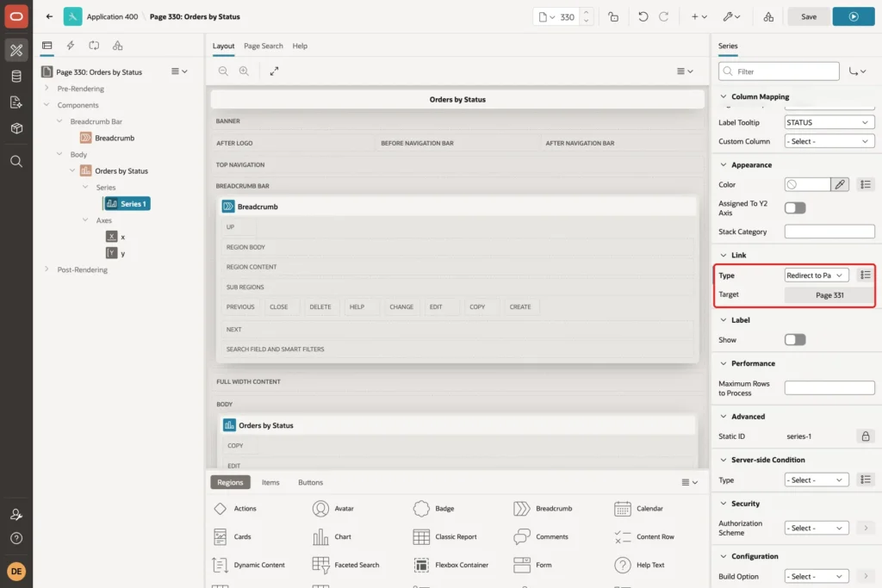Pick the Calendar region from gallery
This screenshot has width=882, height=588.
point(638,509)
